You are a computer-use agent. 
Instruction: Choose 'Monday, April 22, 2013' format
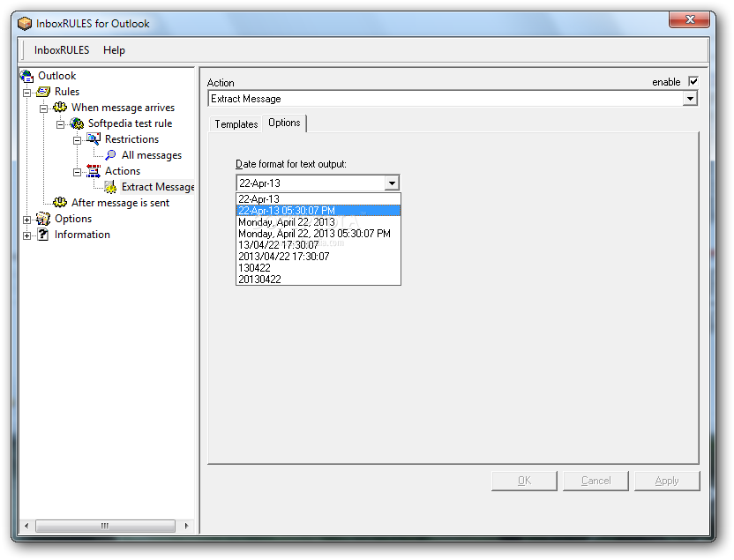(x=318, y=222)
